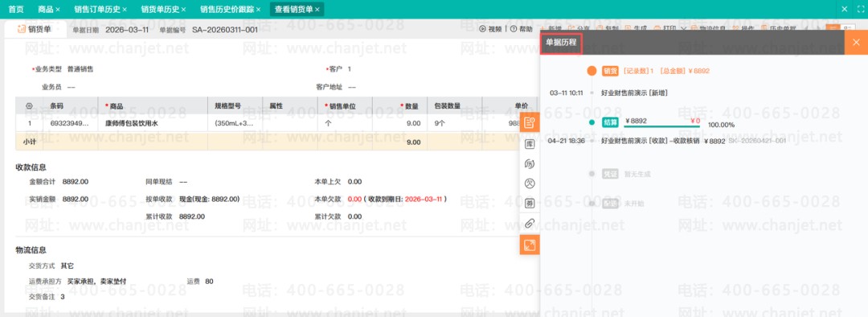868x317 pixels.
Task: Close the 销货单历史 tab
Action: pyautogui.click(x=183, y=10)
